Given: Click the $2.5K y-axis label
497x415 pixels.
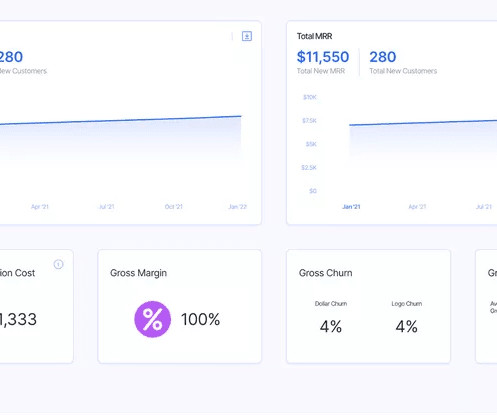Looking at the screenshot, I should pos(309,167).
